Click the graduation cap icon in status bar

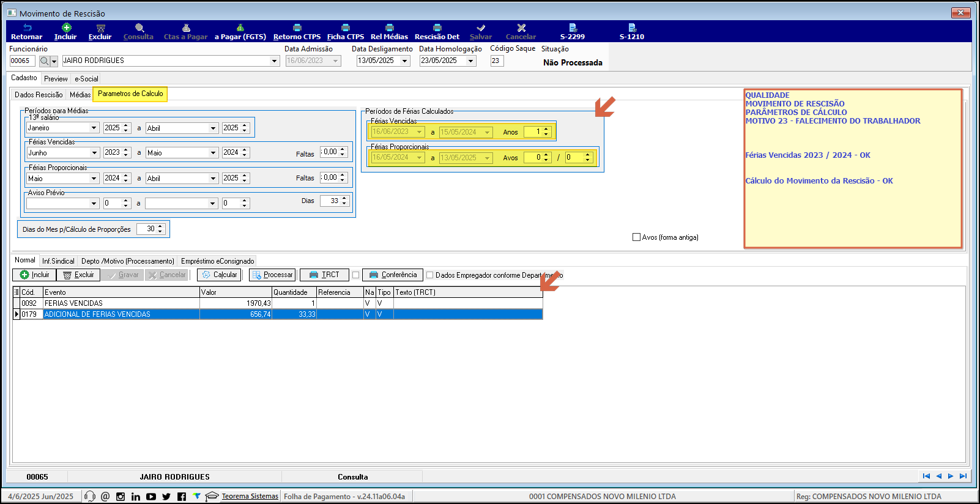[x=212, y=496]
